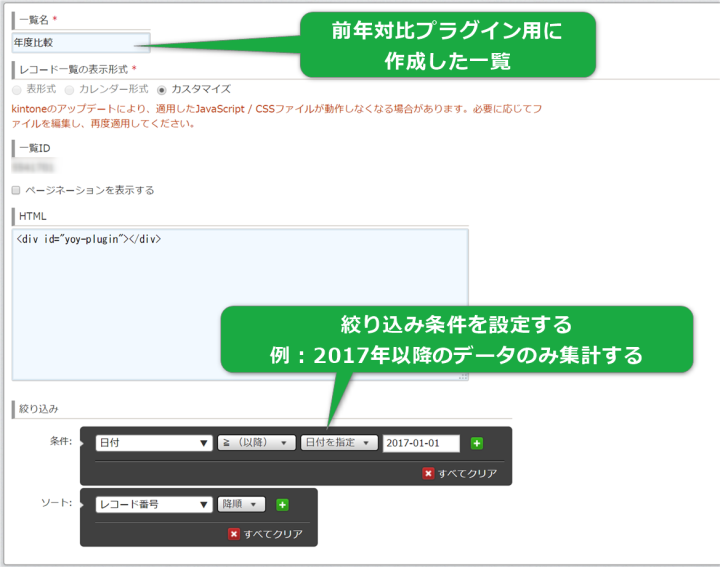720x567 pixels.
Task: Click the blurred 一覧ID value
Action: [x=34, y=167]
